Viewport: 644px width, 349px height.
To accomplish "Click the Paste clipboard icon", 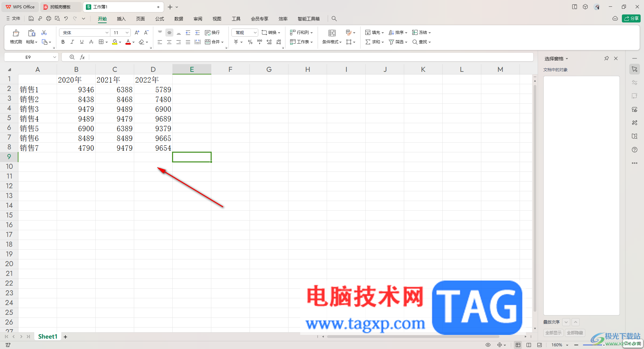I will click(32, 33).
